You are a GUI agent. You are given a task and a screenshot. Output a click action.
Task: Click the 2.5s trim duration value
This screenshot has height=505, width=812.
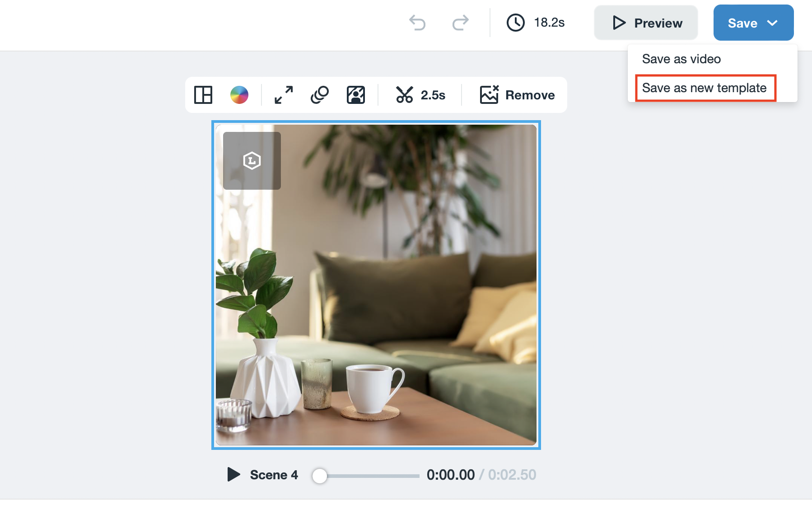[x=433, y=95]
